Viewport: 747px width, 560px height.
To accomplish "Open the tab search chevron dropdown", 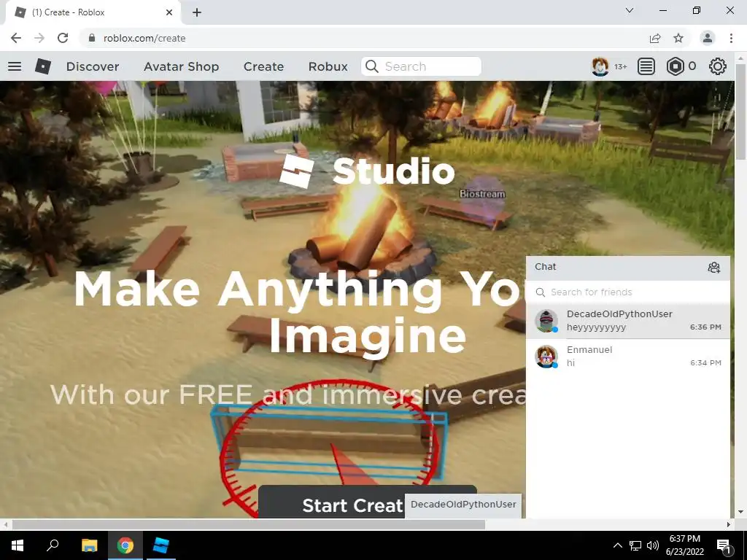I will (x=630, y=10).
